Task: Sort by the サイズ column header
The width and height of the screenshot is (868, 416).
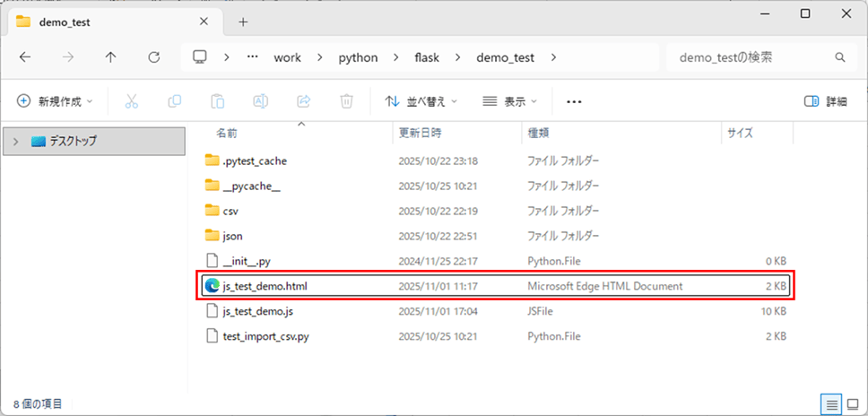Action: 741,134
